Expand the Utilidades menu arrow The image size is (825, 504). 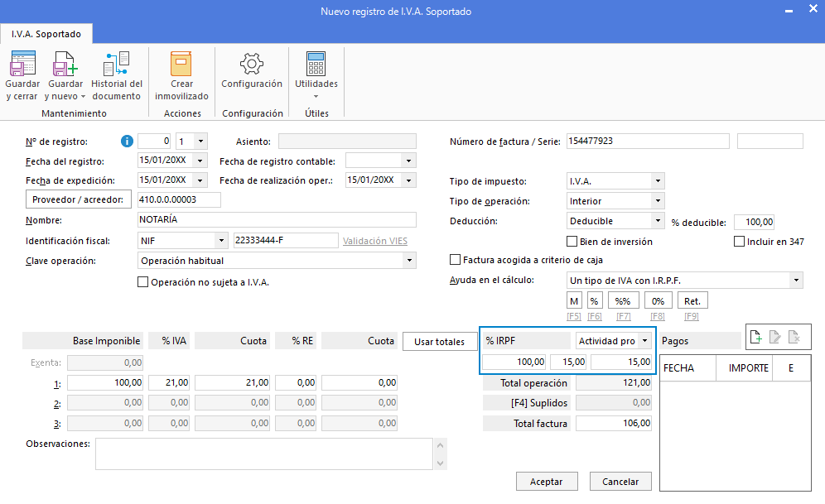316,96
